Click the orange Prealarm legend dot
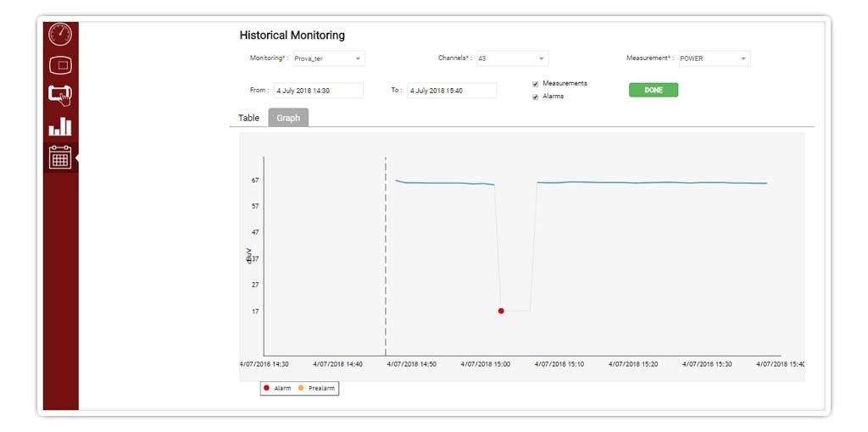Screen dimensions: 868x432 click(301, 388)
